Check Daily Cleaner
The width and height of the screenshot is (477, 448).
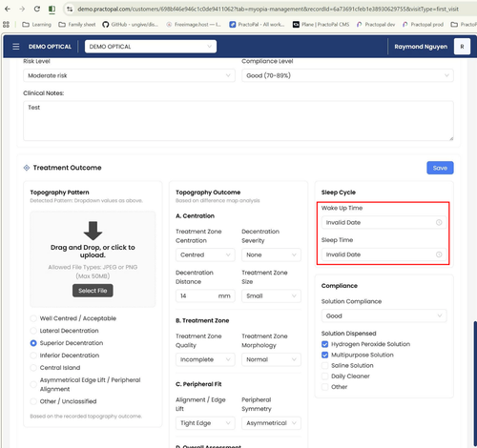coord(324,377)
